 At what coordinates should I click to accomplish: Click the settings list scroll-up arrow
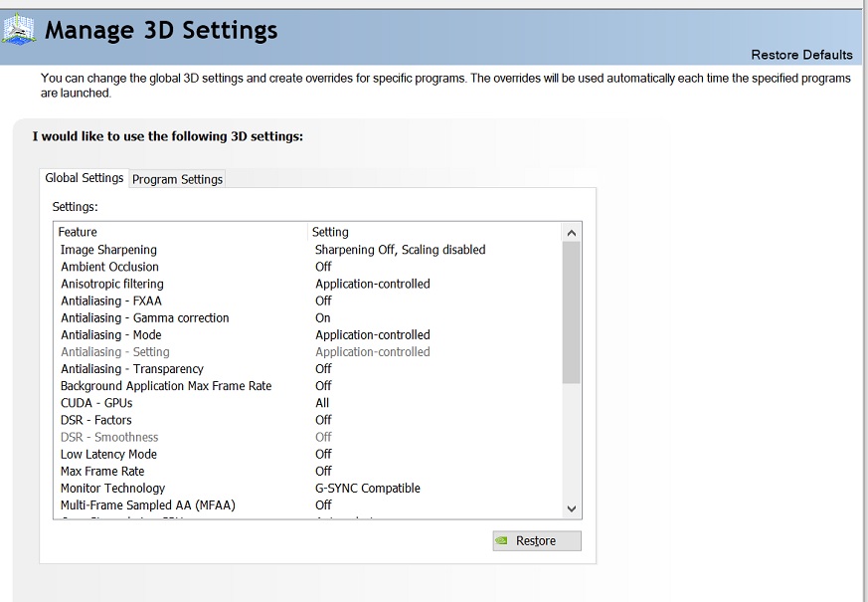tap(571, 233)
